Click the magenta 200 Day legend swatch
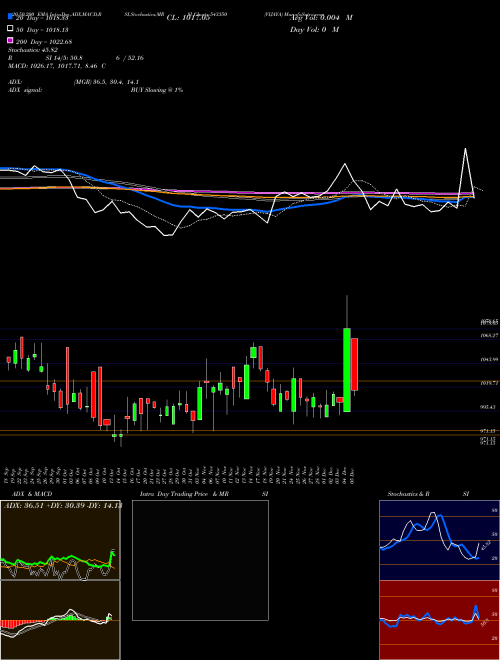 click(x=11, y=40)
